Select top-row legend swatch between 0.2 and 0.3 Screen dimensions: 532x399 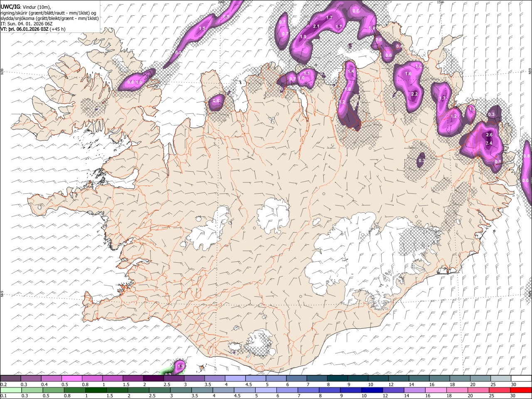(10, 378)
